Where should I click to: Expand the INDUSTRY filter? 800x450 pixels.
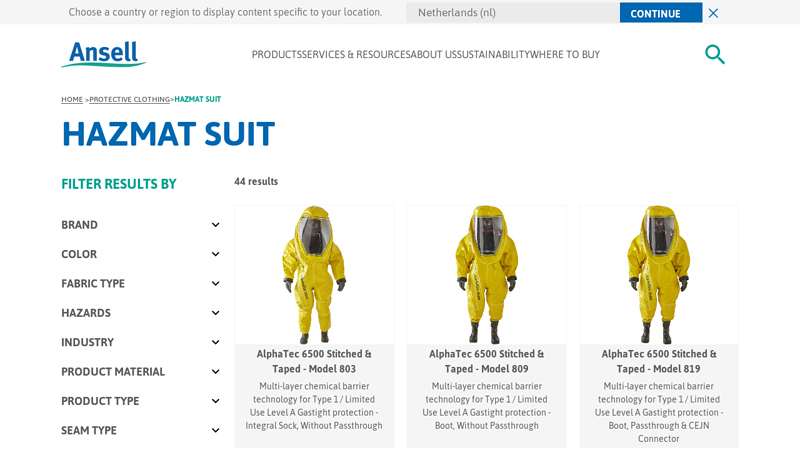coord(140,342)
